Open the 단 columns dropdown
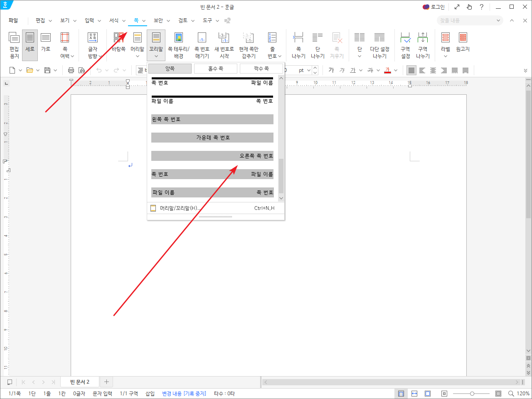 pyautogui.click(x=360, y=45)
